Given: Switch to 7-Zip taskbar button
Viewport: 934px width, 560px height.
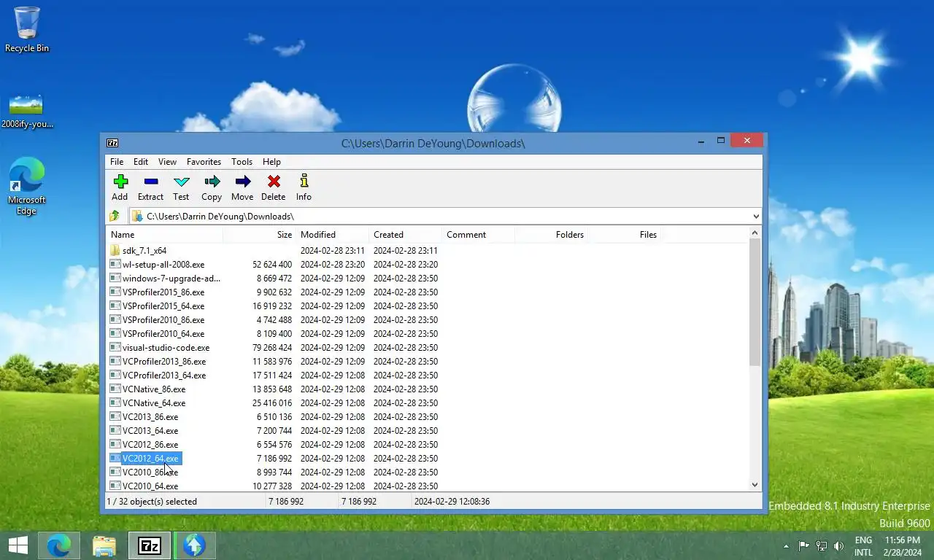Looking at the screenshot, I should coord(150,545).
